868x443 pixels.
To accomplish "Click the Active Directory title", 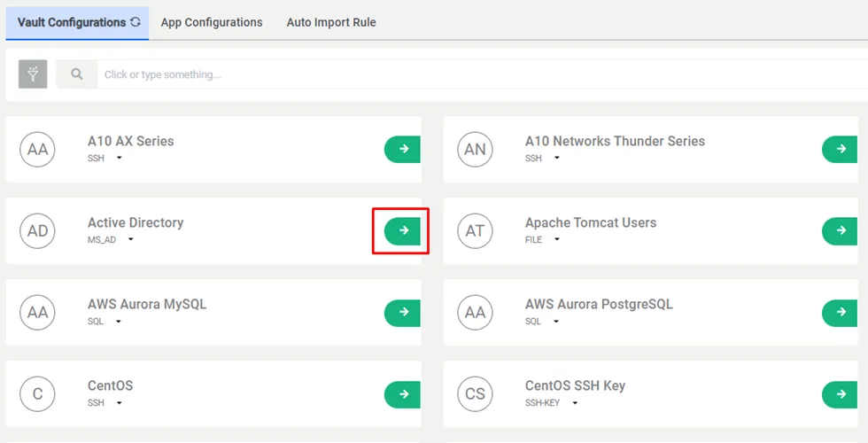I will pos(136,222).
